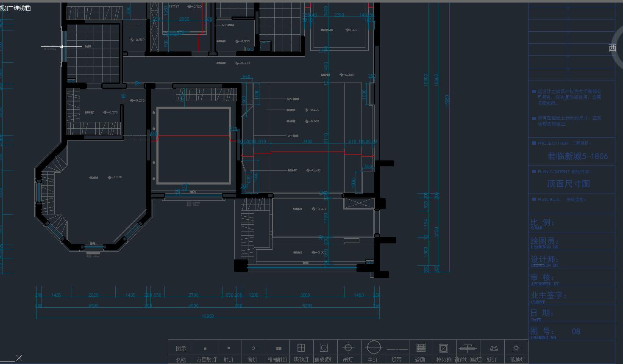Click the 壁灯 wall lamp legend symbol

pyautogui.click(x=494, y=348)
